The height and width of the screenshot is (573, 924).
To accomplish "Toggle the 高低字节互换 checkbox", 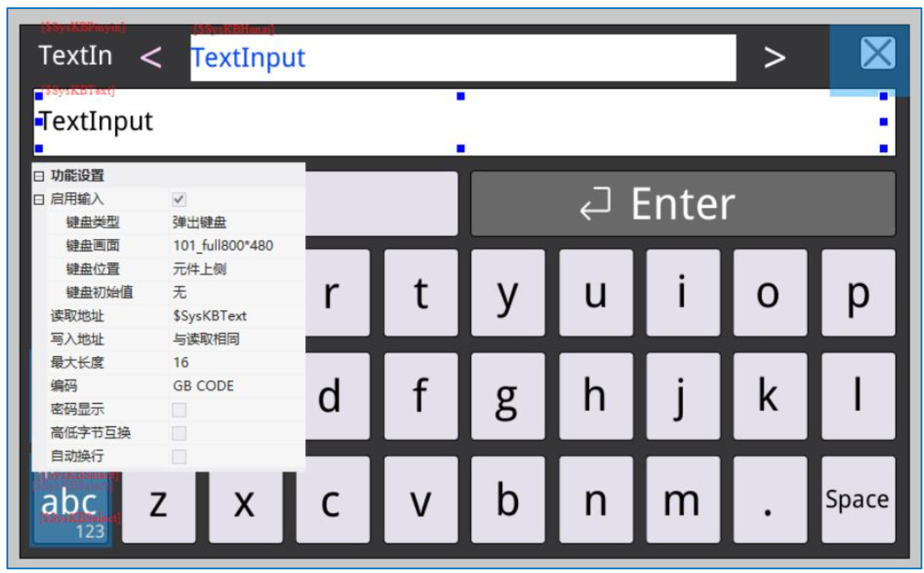I will [x=179, y=433].
